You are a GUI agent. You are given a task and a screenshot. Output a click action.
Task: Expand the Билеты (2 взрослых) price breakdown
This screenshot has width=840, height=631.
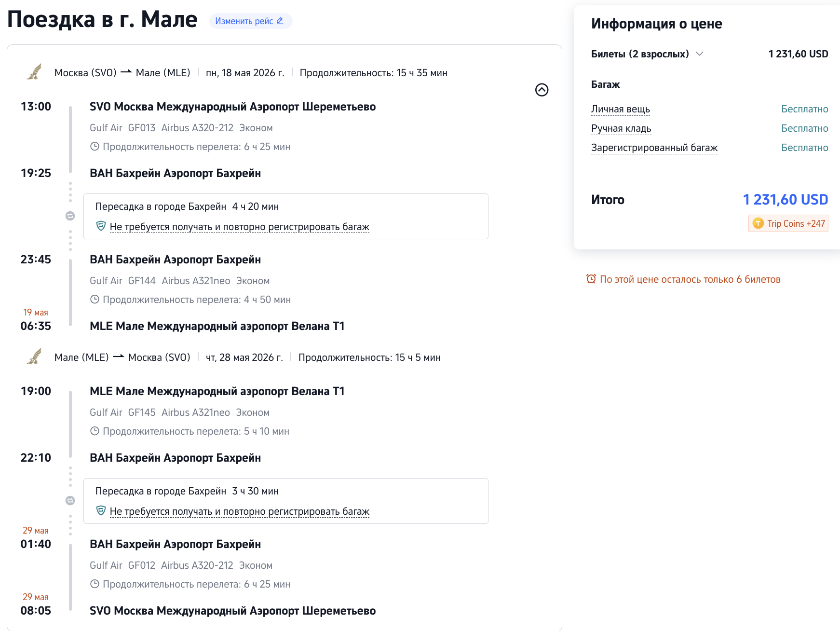(700, 54)
